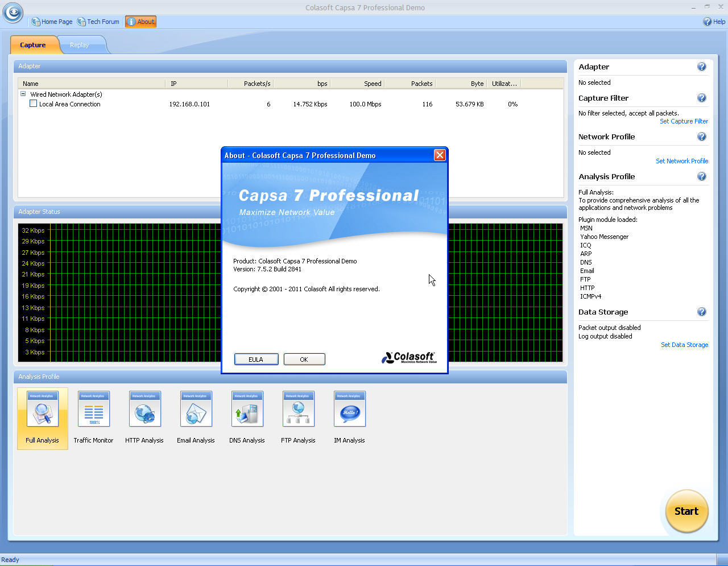Select the 192.168.0.101 IP cell

point(189,104)
